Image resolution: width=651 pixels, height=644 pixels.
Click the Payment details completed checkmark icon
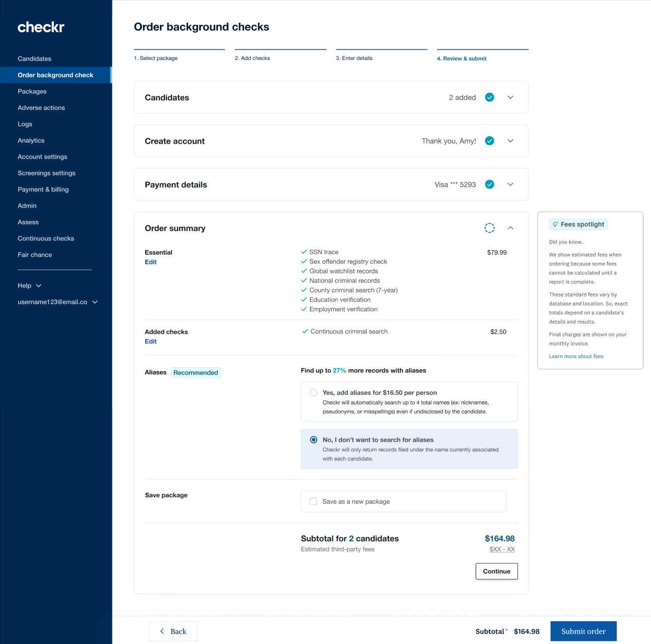pos(490,185)
